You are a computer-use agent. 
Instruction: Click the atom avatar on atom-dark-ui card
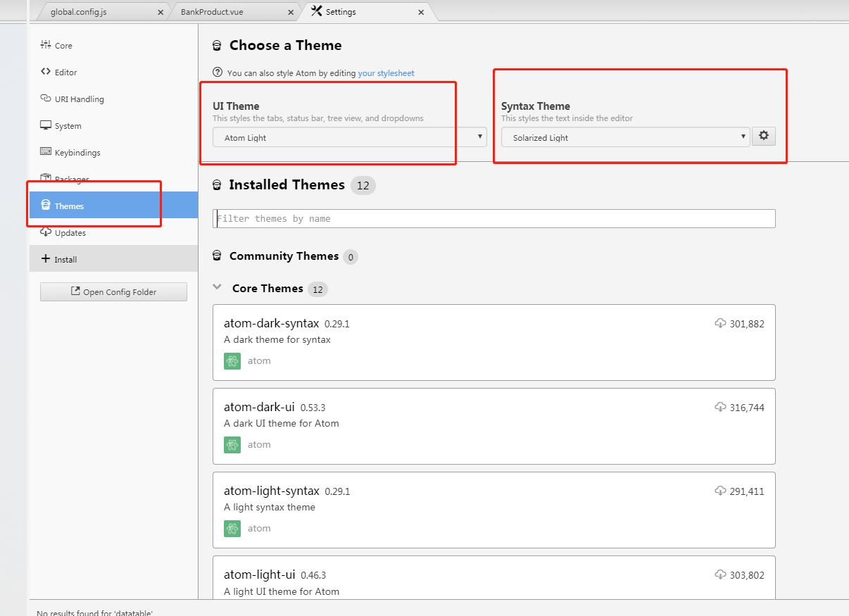[232, 445]
